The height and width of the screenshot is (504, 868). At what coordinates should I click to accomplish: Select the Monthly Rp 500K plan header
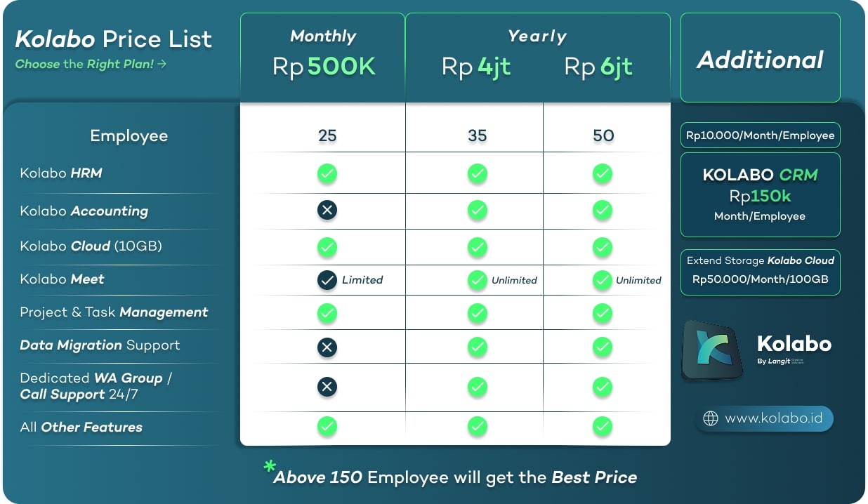click(323, 57)
